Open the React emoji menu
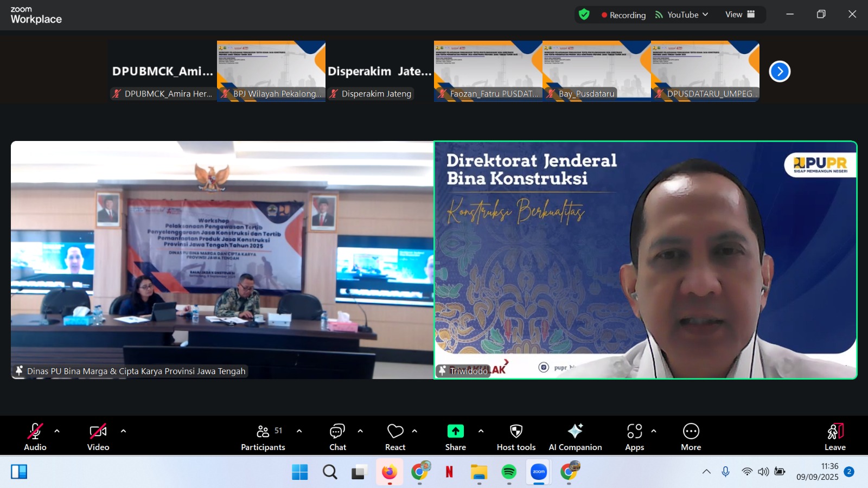868x488 pixels. coord(395,437)
